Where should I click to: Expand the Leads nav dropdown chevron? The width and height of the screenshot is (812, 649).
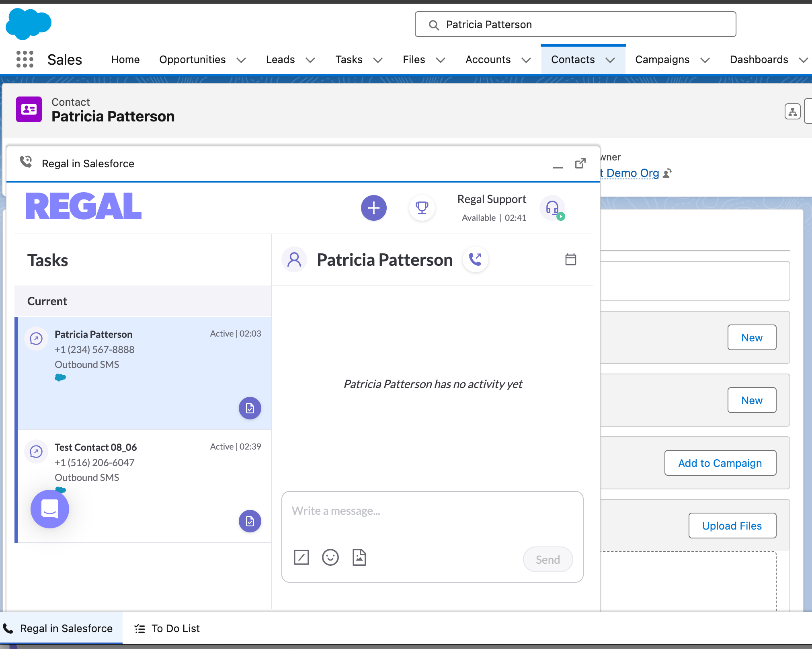coord(310,60)
